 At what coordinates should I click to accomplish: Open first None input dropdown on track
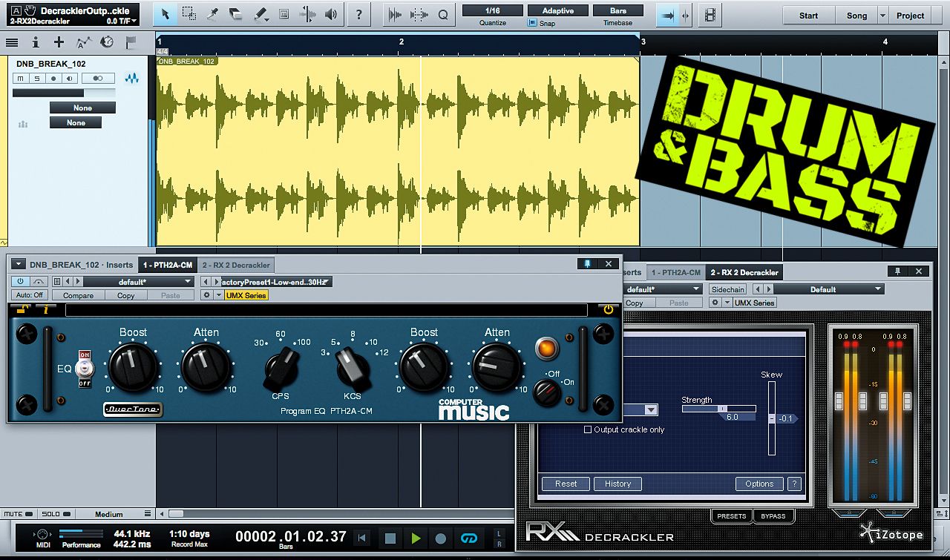(x=82, y=108)
